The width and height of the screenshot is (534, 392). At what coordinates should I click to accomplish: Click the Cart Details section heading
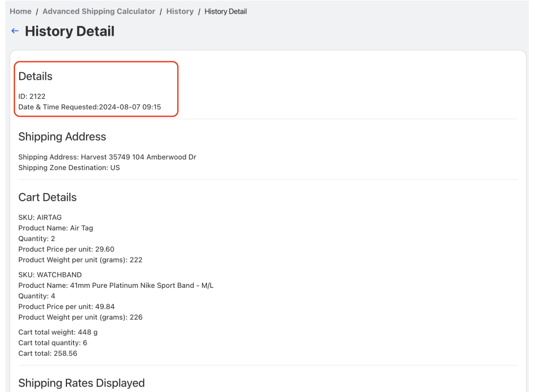47,197
